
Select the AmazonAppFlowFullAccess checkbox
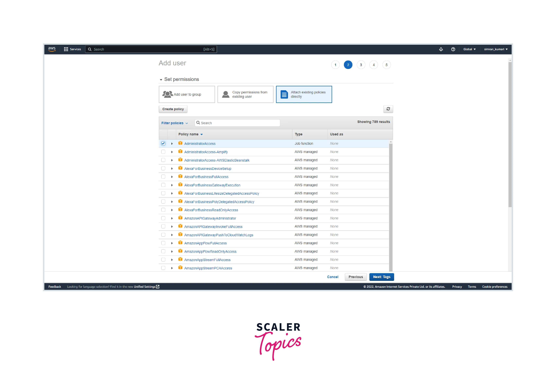pos(163,243)
